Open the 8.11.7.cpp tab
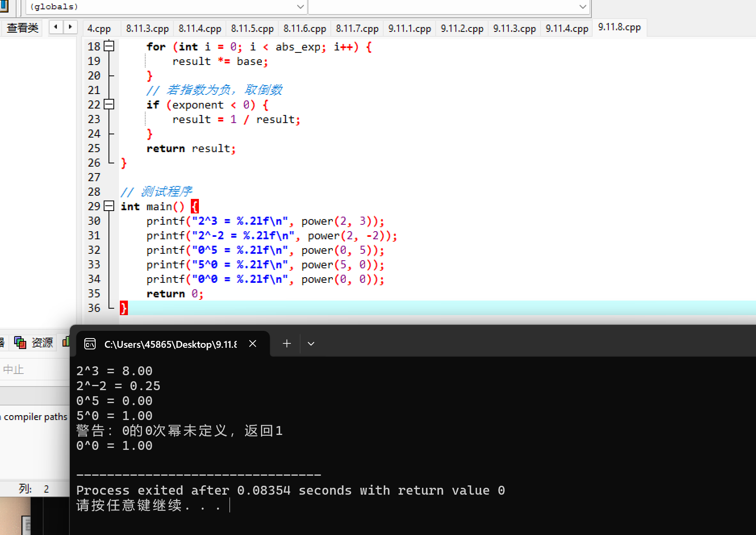756x535 pixels. 357,29
